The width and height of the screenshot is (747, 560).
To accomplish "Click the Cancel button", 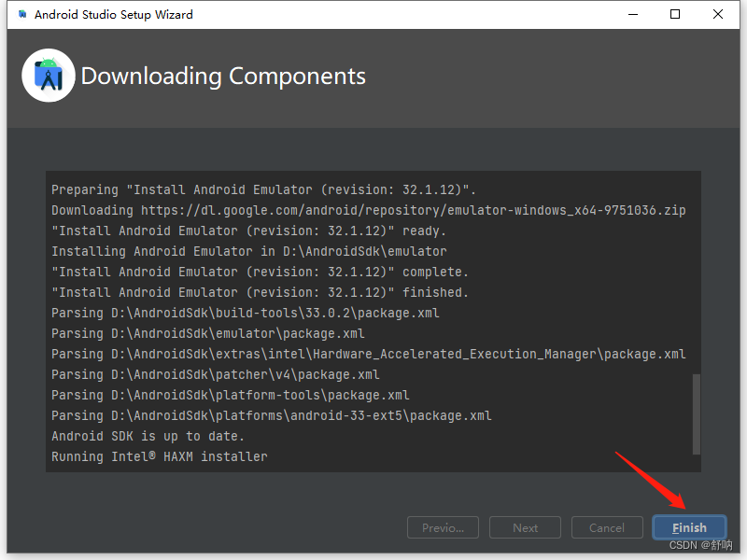I will click(x=607, y=527).
